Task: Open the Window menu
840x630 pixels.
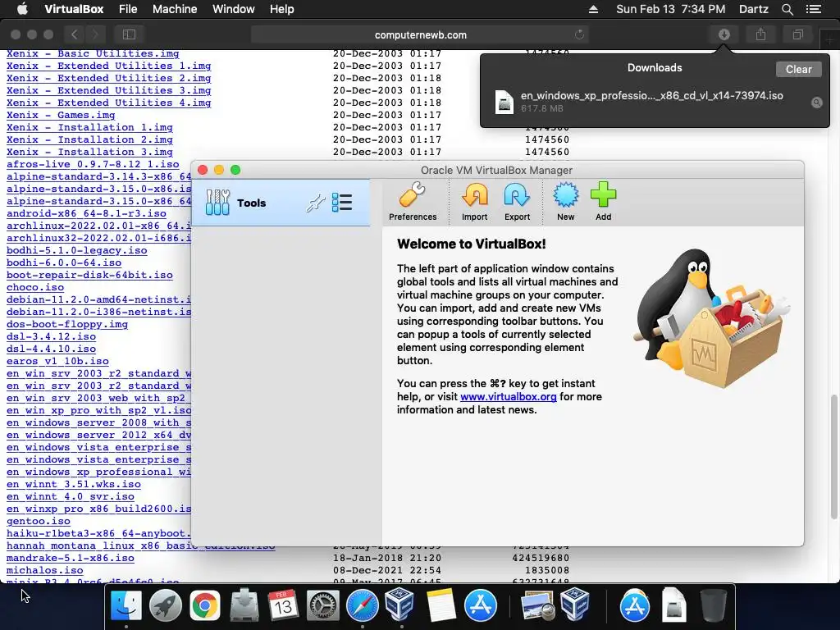Action: click(x=234, y=9)
